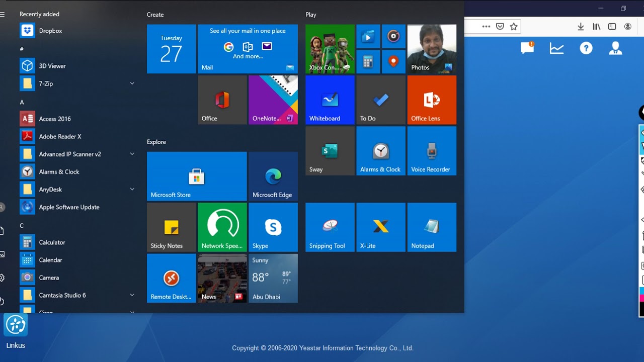Image resolution: width=644 pixels, height=362 pixels.
Task: Expand the AnyDesk folder chevron
Action: pyautogui.click(x=132, y=189)
